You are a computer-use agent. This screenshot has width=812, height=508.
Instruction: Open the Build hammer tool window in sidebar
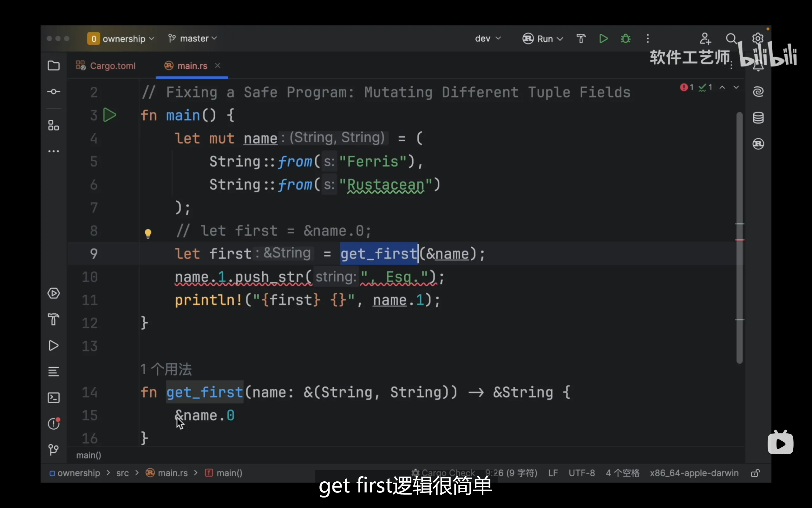coord(54,319)
